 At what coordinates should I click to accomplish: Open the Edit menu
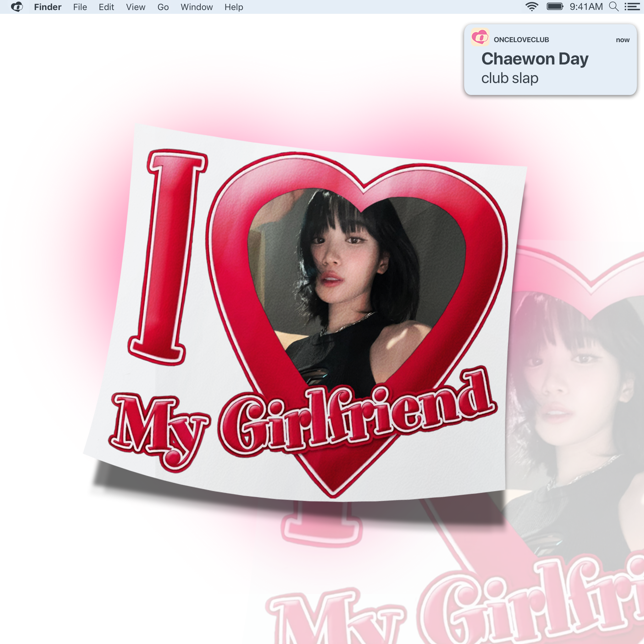106,7
